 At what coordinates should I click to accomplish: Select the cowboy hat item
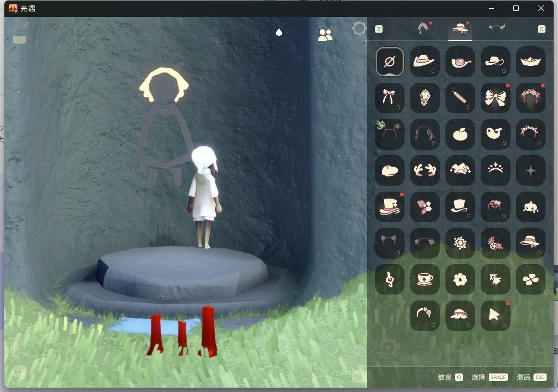click(x=424, y=62)
